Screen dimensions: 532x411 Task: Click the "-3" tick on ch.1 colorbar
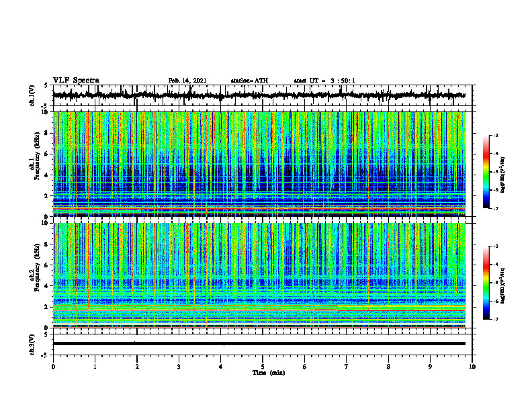pos(495,135)
